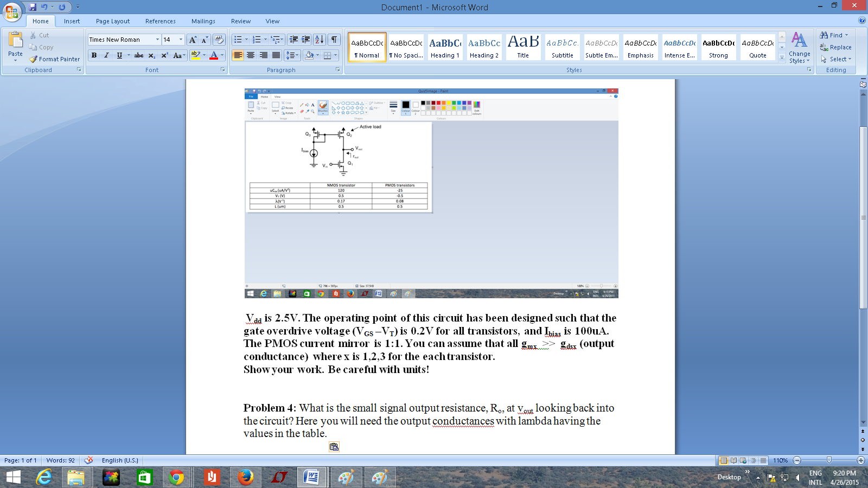Open the font size dropdown
The height and width of the screenshot is (488, 868).
click(181, 40)
